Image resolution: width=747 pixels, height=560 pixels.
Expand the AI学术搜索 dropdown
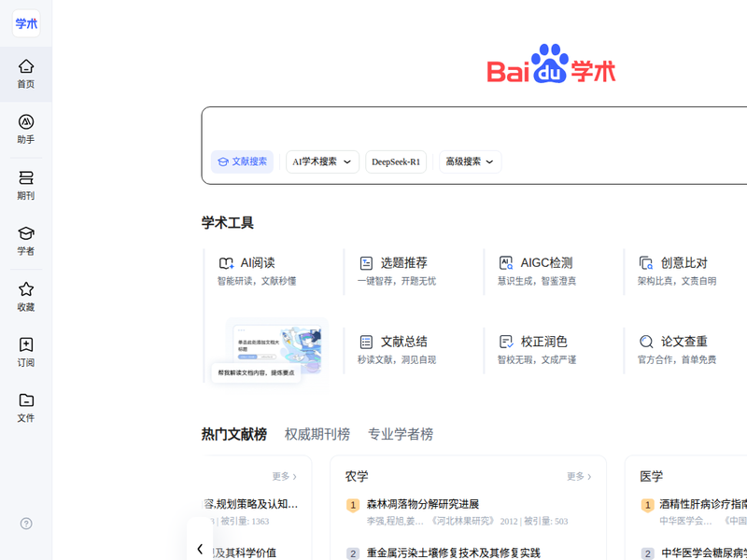tap(322, 161)
